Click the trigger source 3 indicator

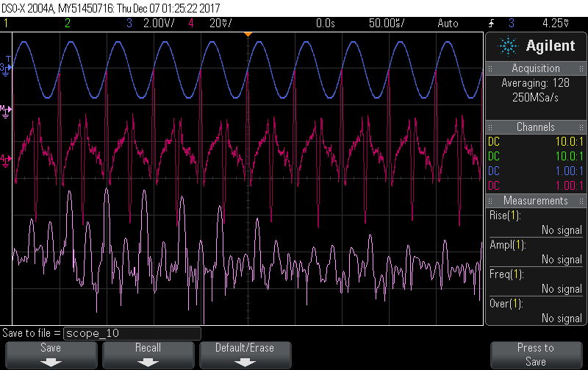click(x=512, y=24)
